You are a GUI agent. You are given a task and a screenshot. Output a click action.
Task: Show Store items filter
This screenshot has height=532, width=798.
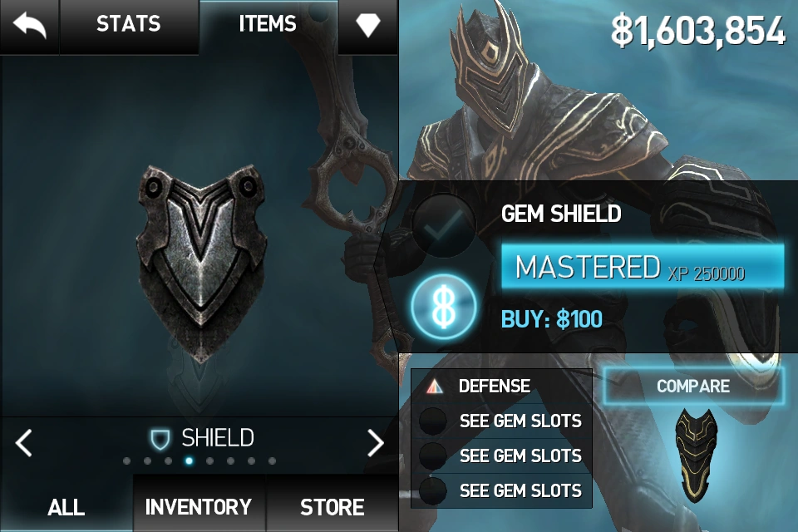(x=332, y=507)
